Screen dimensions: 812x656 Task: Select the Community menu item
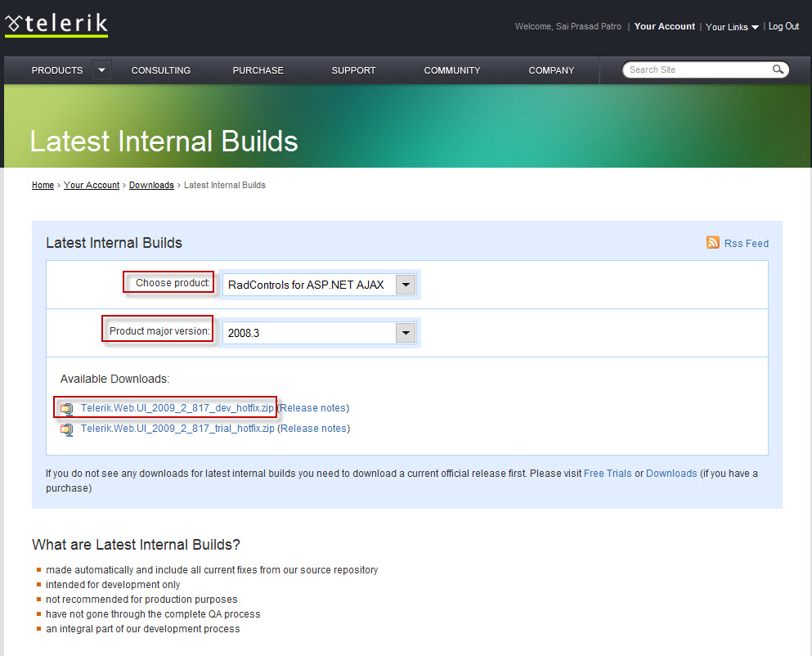452,70
